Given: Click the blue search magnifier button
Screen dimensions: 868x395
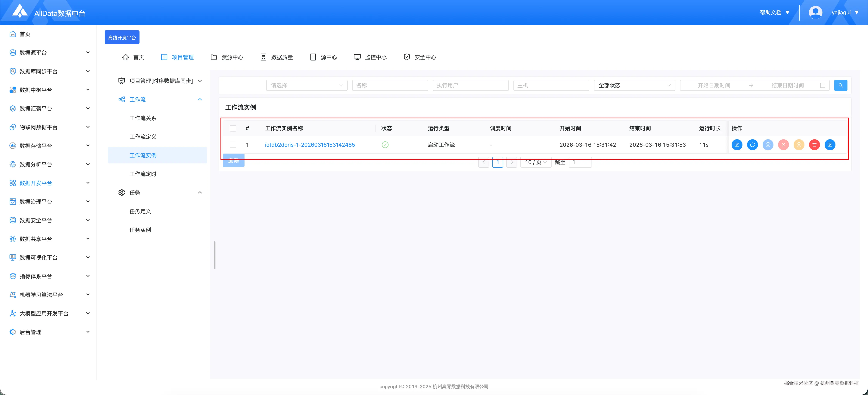Looking at the screenshot, I should coord(841,85).
